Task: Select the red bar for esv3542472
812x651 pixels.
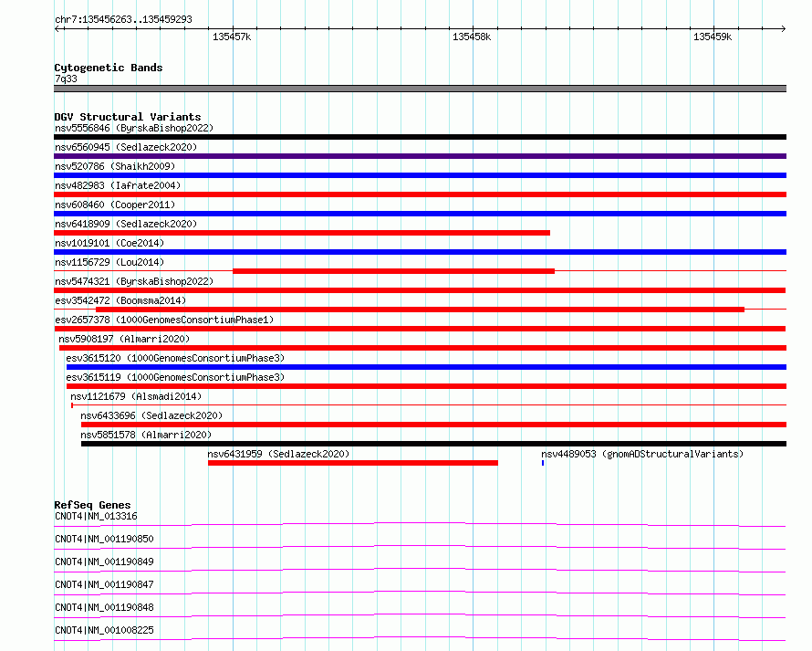Action: coord(420,310)
